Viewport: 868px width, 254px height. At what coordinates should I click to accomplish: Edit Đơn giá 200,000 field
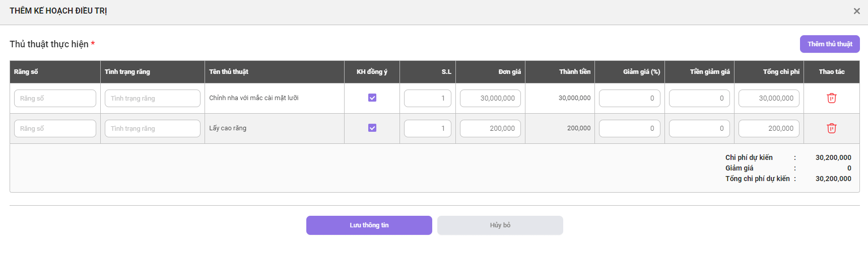(490, 128)
